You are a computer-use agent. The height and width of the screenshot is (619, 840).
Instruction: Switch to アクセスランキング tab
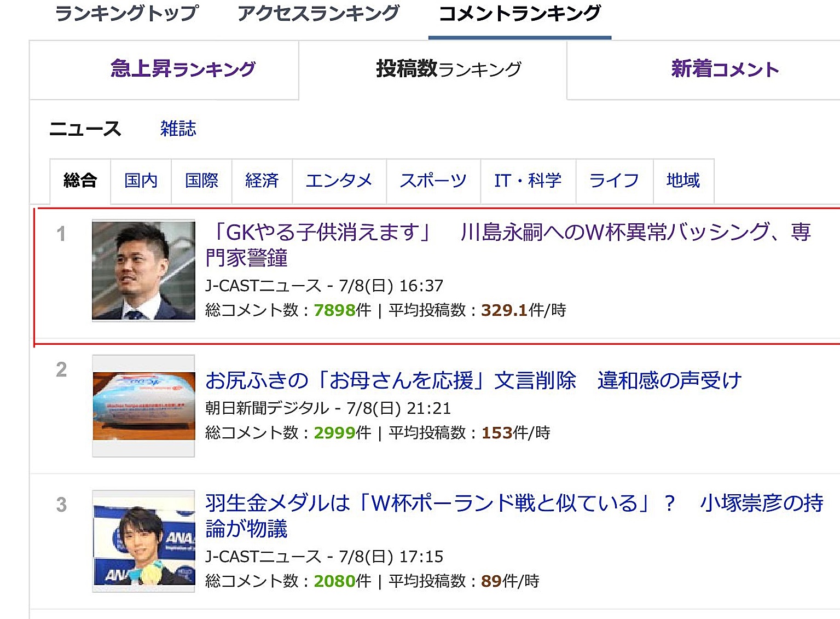(318, 14)
